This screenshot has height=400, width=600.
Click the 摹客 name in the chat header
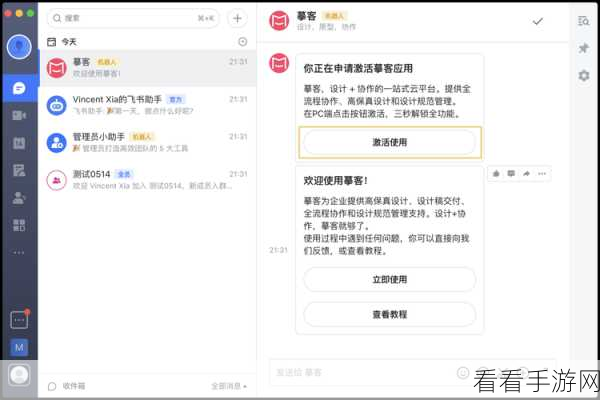coord(307,16)
